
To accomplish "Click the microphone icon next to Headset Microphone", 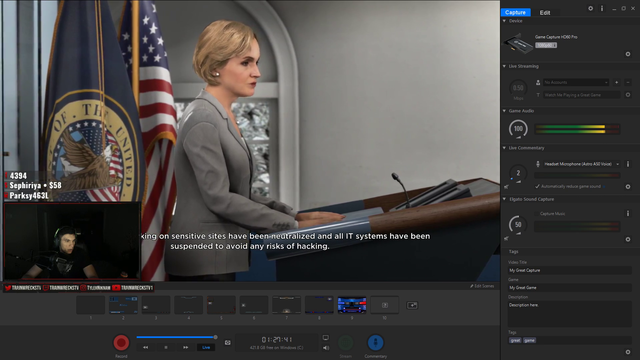I will [x=538, y=164].
